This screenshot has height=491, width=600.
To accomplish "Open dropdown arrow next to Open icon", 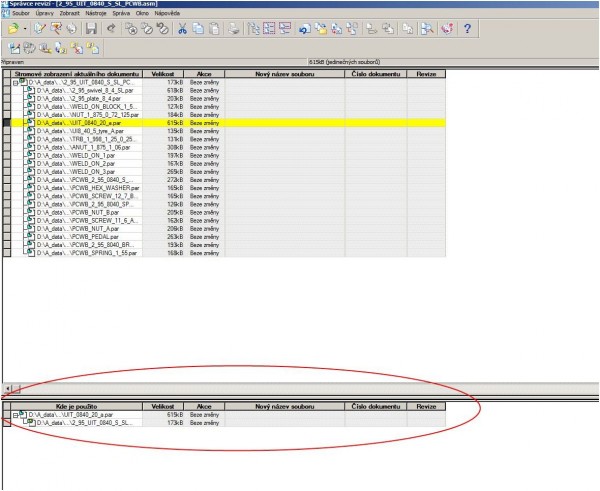I will 26,30.
